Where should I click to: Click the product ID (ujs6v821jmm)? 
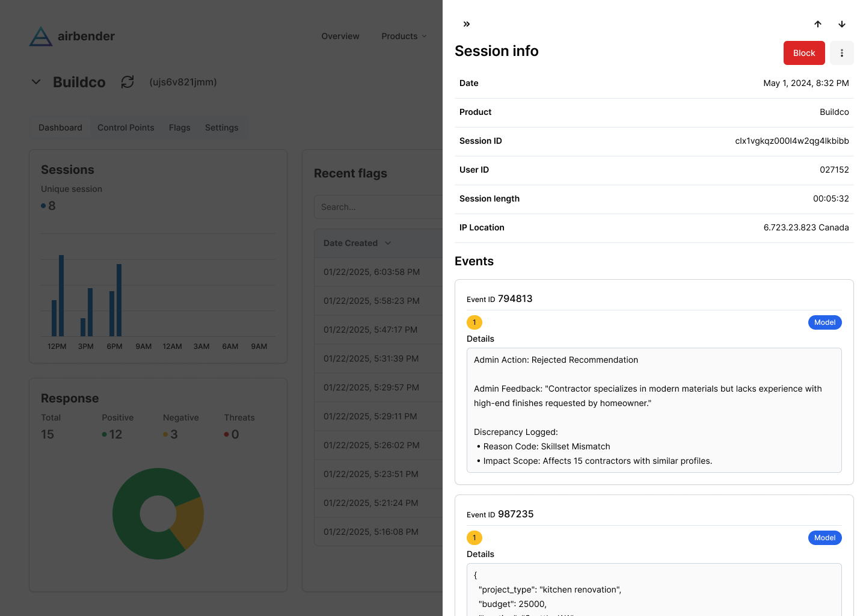[x=183, y=82]
